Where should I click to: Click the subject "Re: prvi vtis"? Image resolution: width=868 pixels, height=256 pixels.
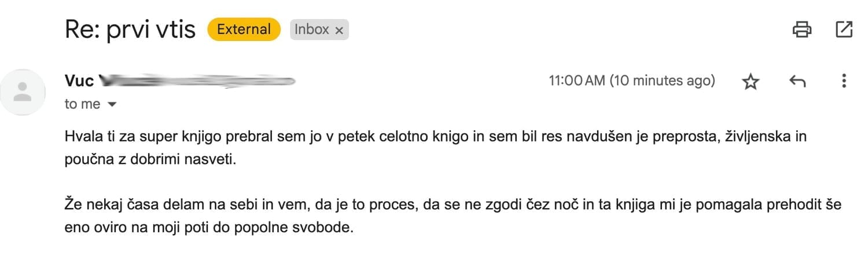[130, 29]
